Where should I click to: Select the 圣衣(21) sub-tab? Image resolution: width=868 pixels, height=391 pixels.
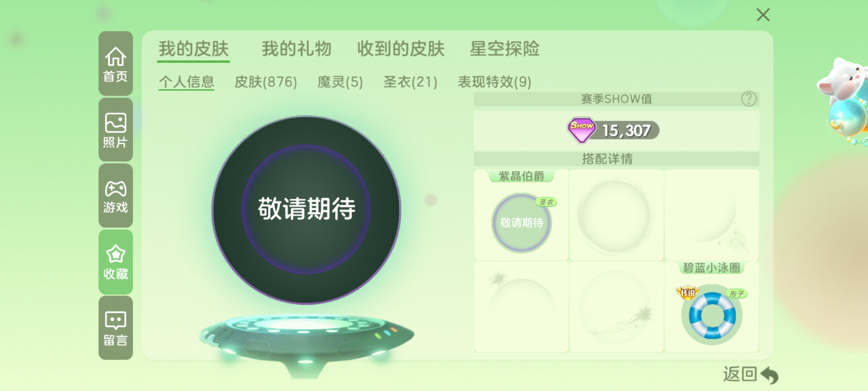click(410, 82)
